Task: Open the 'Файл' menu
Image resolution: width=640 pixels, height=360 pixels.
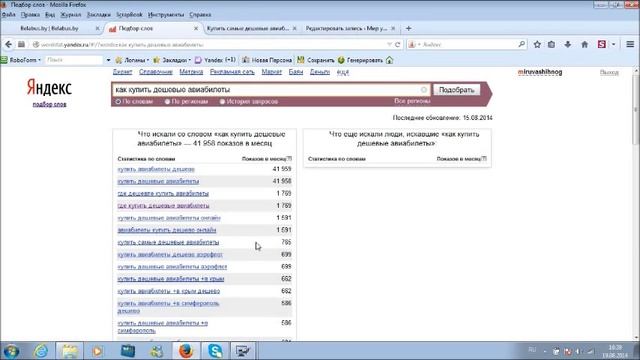Action: [9, 15]
